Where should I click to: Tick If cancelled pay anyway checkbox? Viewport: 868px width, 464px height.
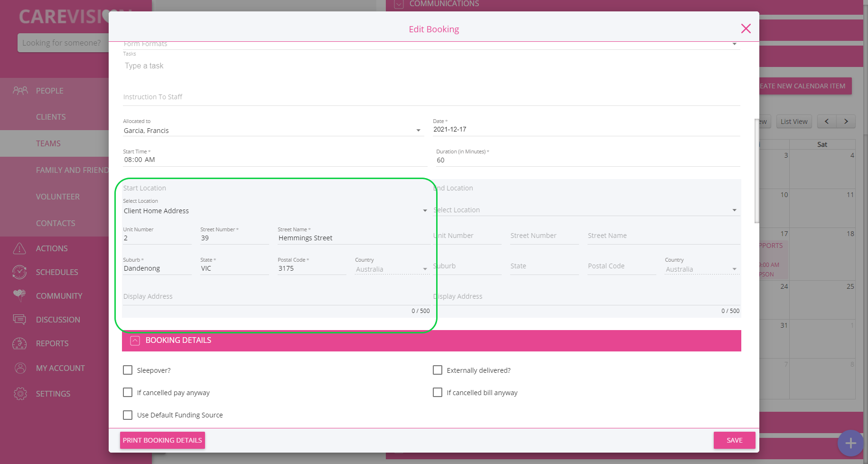pos(128,392)
